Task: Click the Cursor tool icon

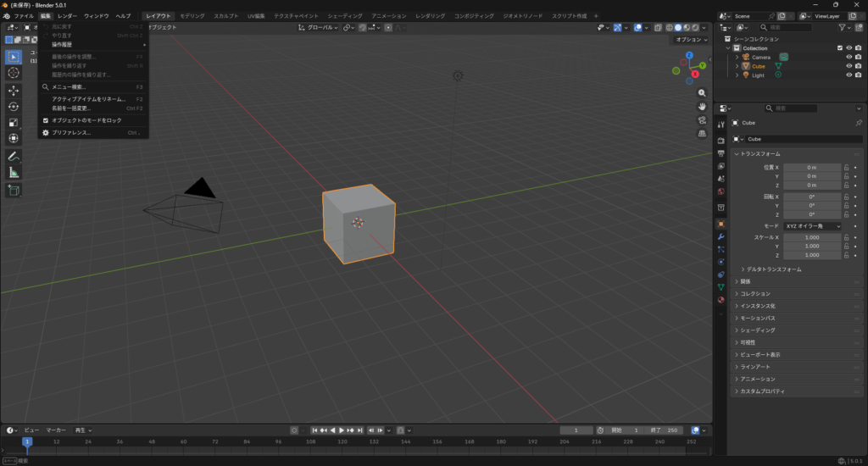Action: pos(14,73)
